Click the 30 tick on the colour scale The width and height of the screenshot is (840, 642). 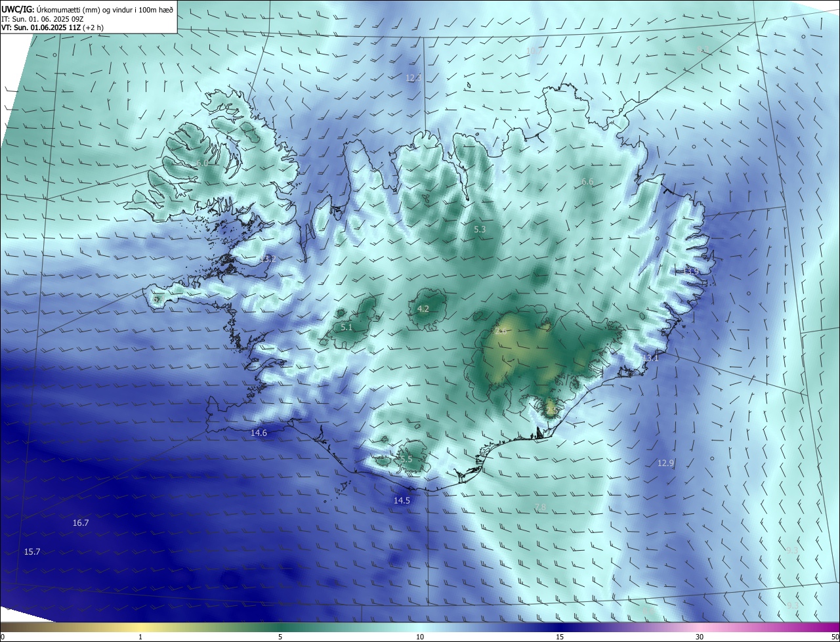pyautogui.click(x=700, y=637)
